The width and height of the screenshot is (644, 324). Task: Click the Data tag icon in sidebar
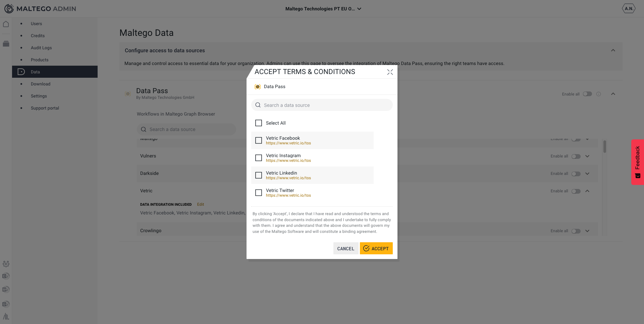click(x=21, y=72)
